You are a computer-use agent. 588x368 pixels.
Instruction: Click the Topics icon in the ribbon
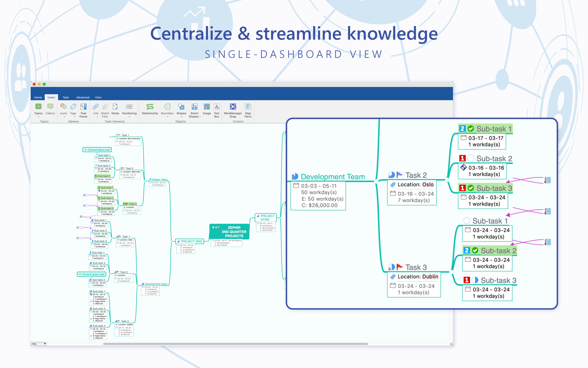tap(38, 107)
